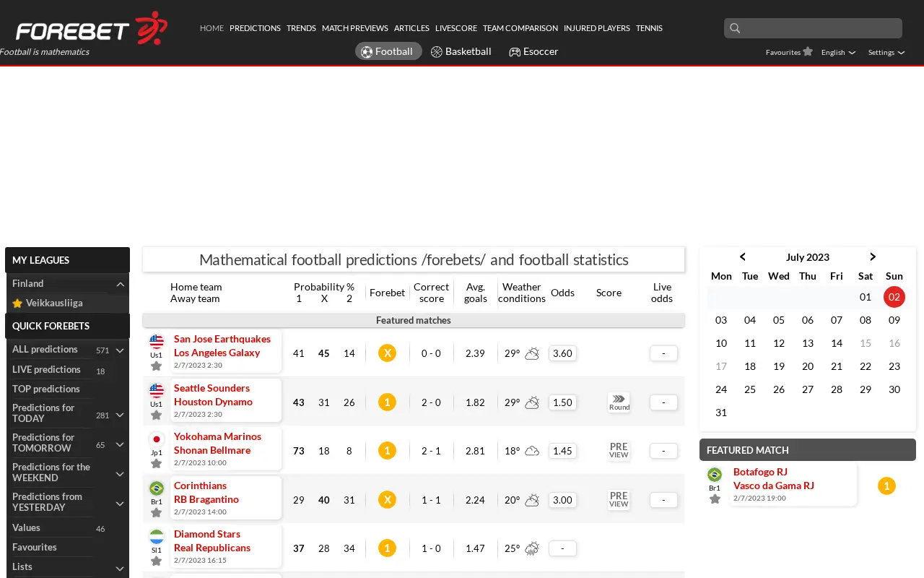Viewport: 924px width, 578px height.
Task: Click the weather icon for Diamond Stars match
Action: coord(532,548)
